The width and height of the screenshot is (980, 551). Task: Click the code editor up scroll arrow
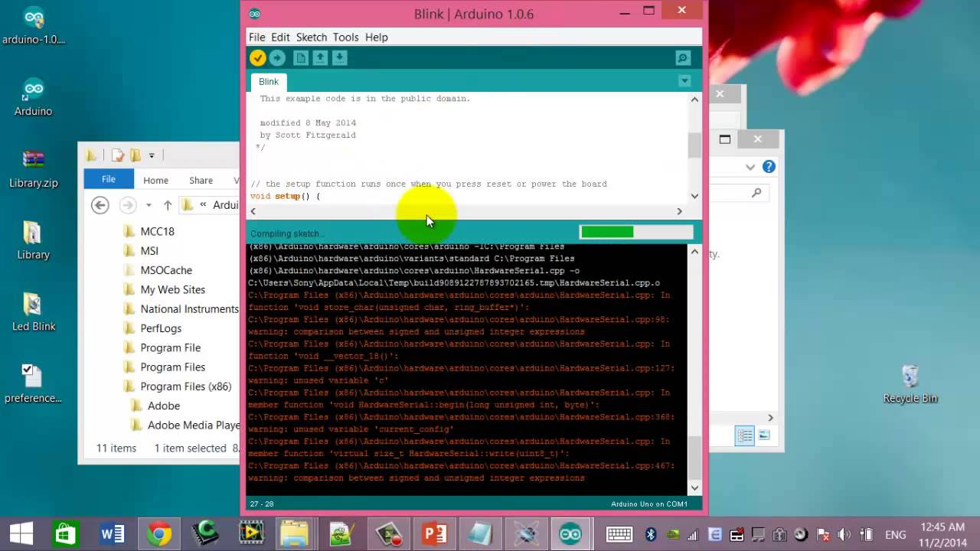pyautogui.click(x=694, y=99)
